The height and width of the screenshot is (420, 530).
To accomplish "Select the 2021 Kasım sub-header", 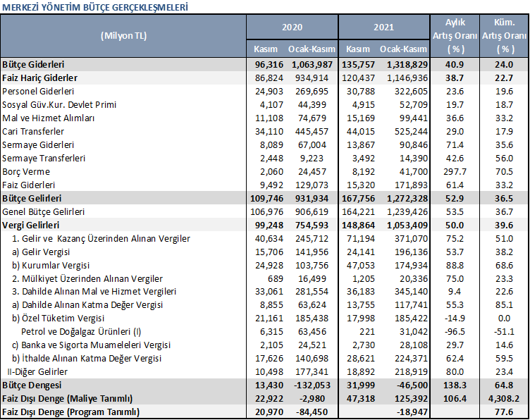I will point(358,49).
